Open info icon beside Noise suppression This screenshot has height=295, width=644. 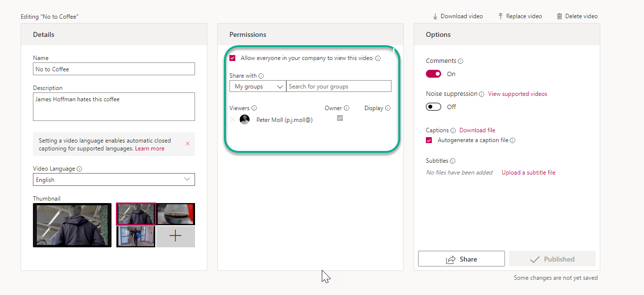[481, 94]
